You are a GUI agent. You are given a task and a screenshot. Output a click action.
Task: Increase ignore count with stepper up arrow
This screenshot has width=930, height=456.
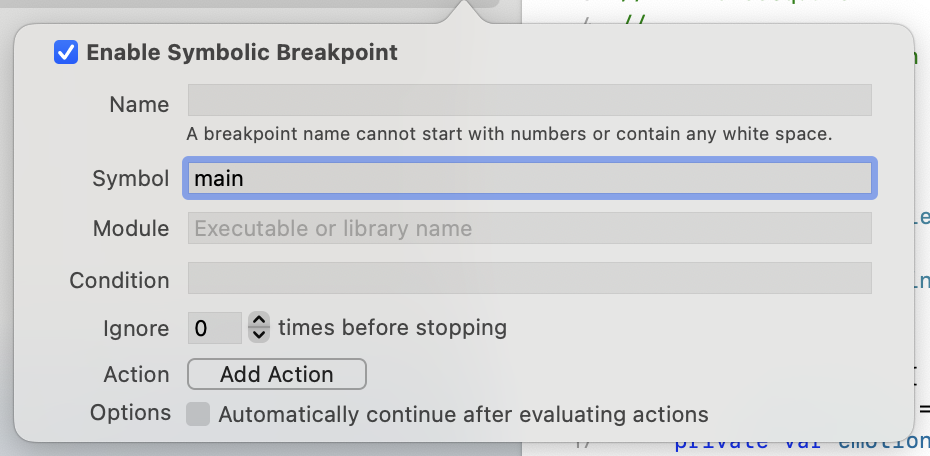coord(259,321)
